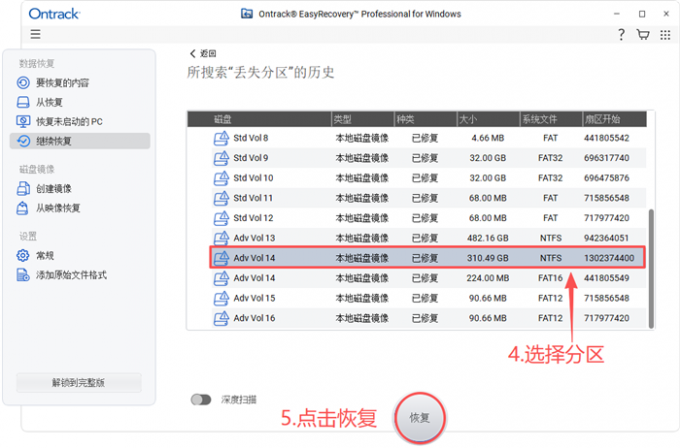Select the Adv Vol 16 row
This screenshot has width=680, height=448.
pos(429,318)
